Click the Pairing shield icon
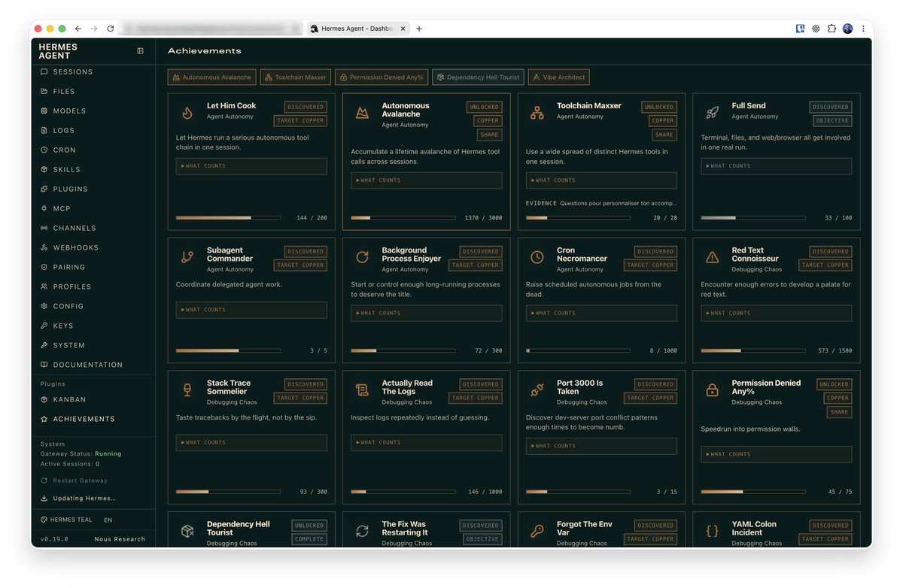903x588 pixels. click(x=44, y=268)
